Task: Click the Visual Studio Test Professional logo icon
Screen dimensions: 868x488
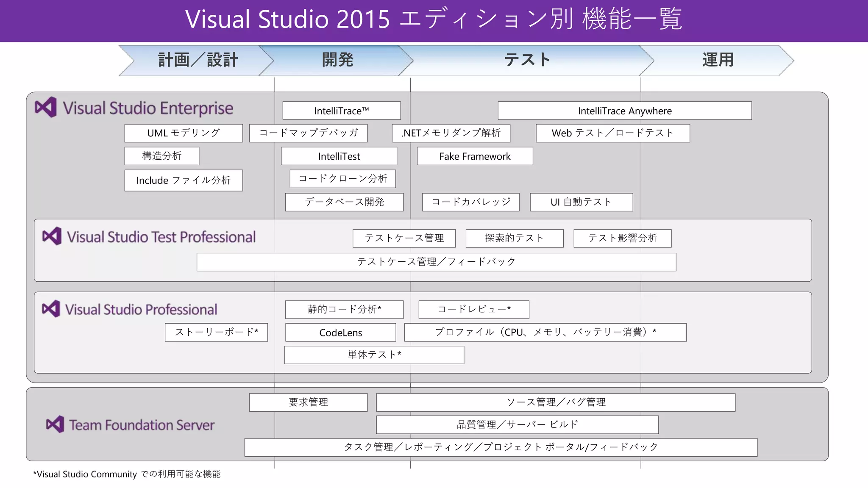Action: point(52,236)
